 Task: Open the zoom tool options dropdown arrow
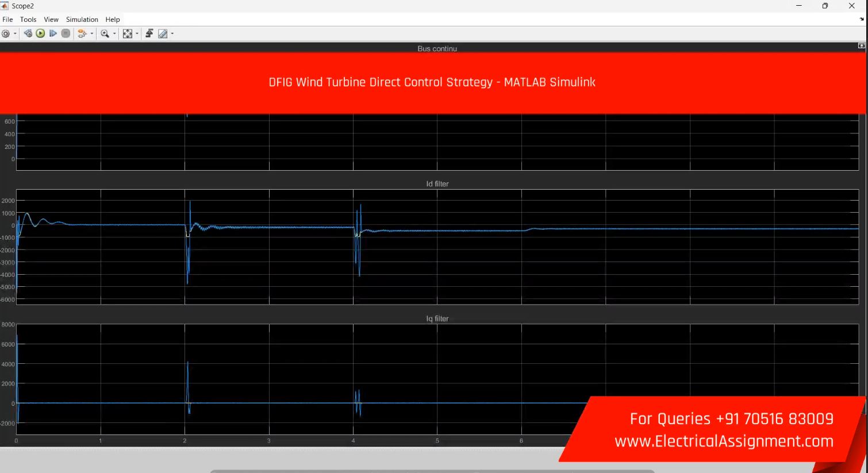114,33
